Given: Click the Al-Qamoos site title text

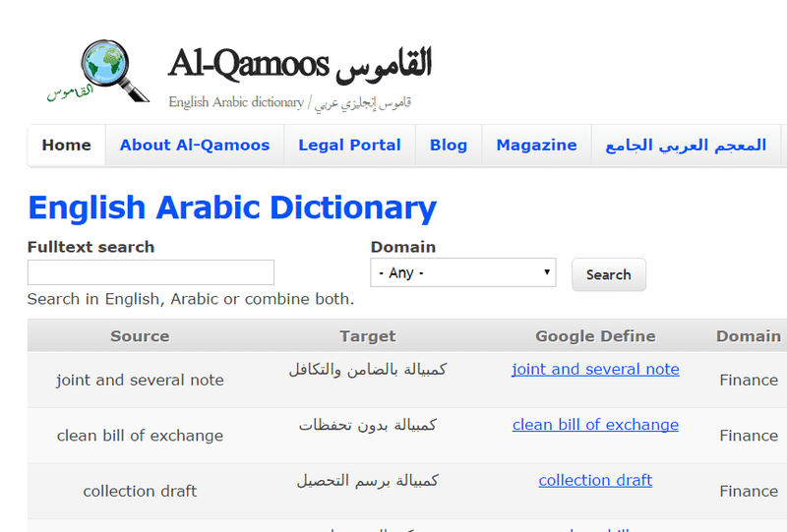Looking at the screenshot, I should point(300,64).
